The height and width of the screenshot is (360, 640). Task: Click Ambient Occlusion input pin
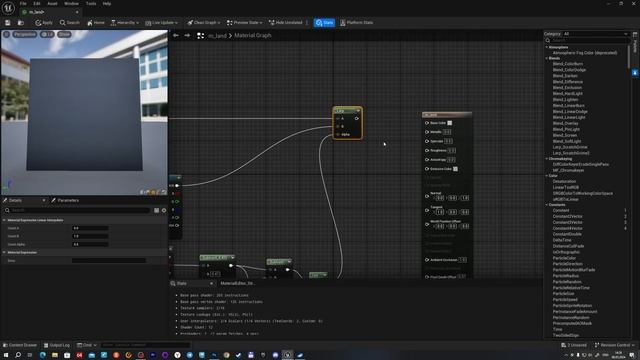pyautogui.click(x=427, y=260)
